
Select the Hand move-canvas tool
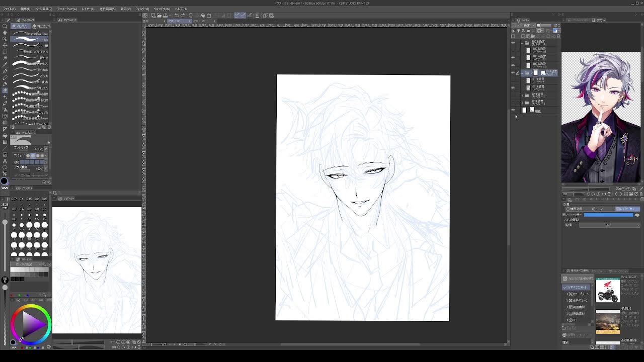tap(5, 32)
